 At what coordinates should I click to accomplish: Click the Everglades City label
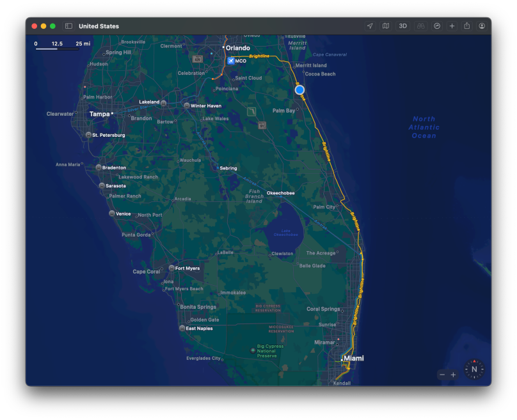(203, 359)
